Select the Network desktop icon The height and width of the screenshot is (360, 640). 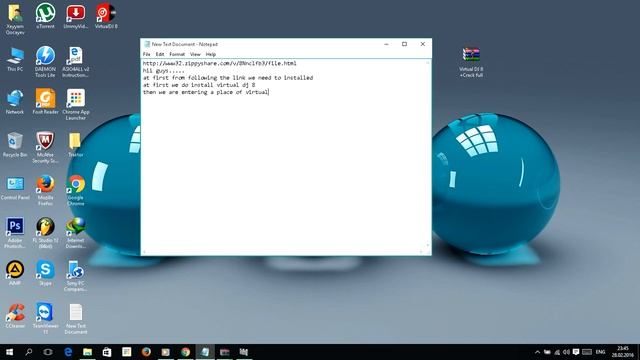[x=15, y=102]
